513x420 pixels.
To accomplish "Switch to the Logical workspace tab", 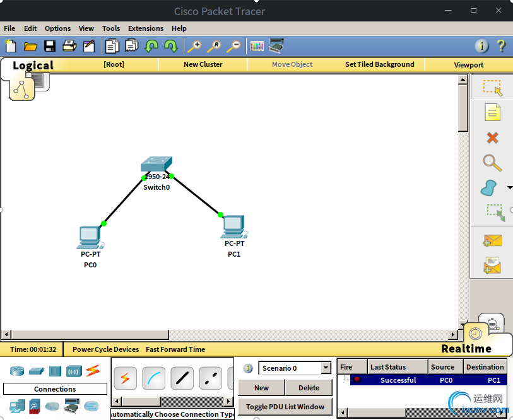I will (x=33, y=66).
